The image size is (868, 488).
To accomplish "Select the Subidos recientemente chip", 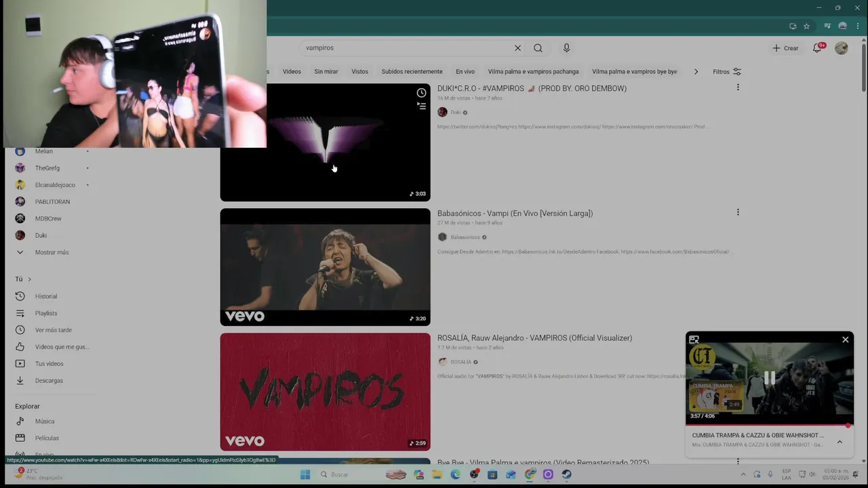I will coord(412,72).
